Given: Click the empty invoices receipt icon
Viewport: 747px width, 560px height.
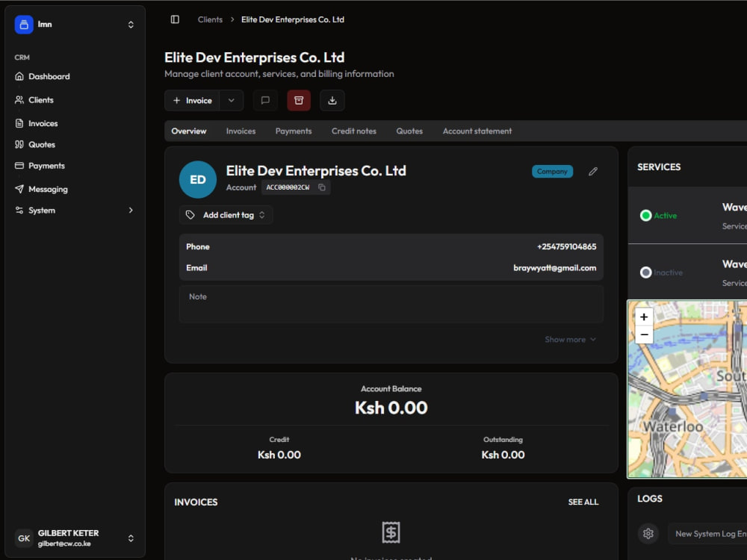Looking at the screenshot, I should tap(391, 532).
